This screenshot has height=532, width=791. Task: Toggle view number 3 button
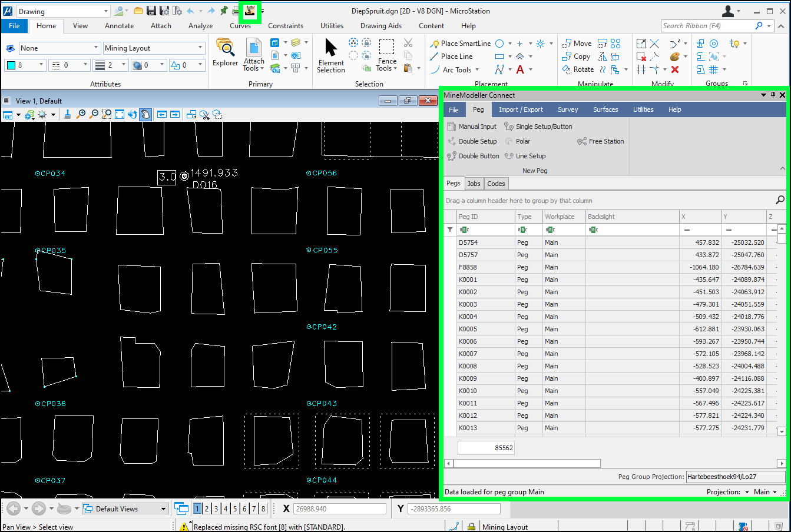click(x=216, y=509)
